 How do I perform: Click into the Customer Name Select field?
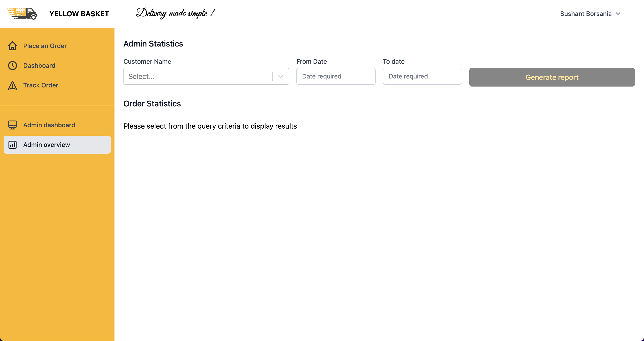[197, 76]
